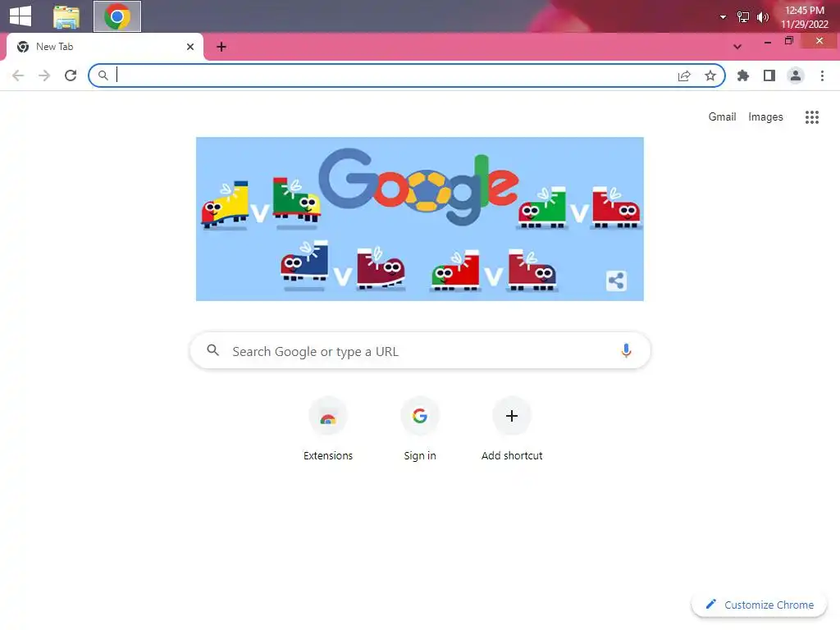This screenshot has height=630, width=840.
Task: Reload the current page
Action: point(71,75)
